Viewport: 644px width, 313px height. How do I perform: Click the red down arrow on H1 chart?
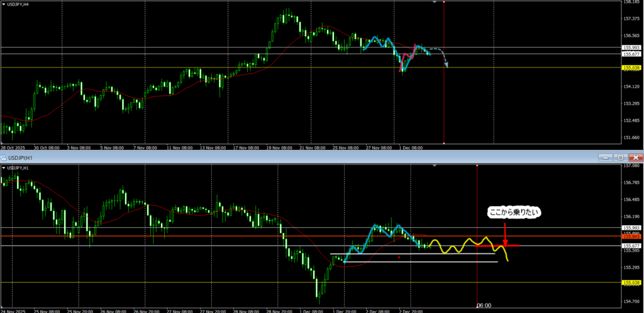(x=504, y=232)
